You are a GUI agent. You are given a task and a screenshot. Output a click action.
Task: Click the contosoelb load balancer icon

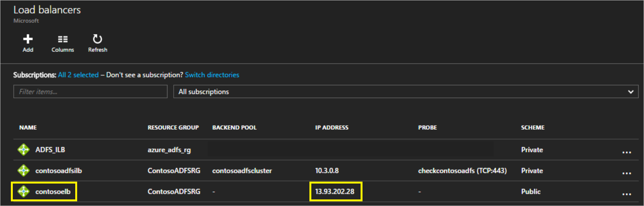[24, 191]
